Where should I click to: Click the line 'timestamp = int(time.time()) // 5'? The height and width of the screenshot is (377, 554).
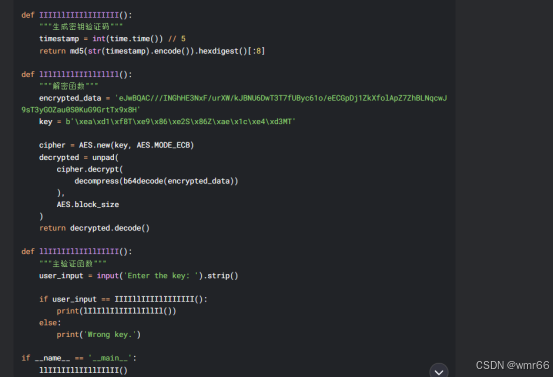[x=112, y=39]
